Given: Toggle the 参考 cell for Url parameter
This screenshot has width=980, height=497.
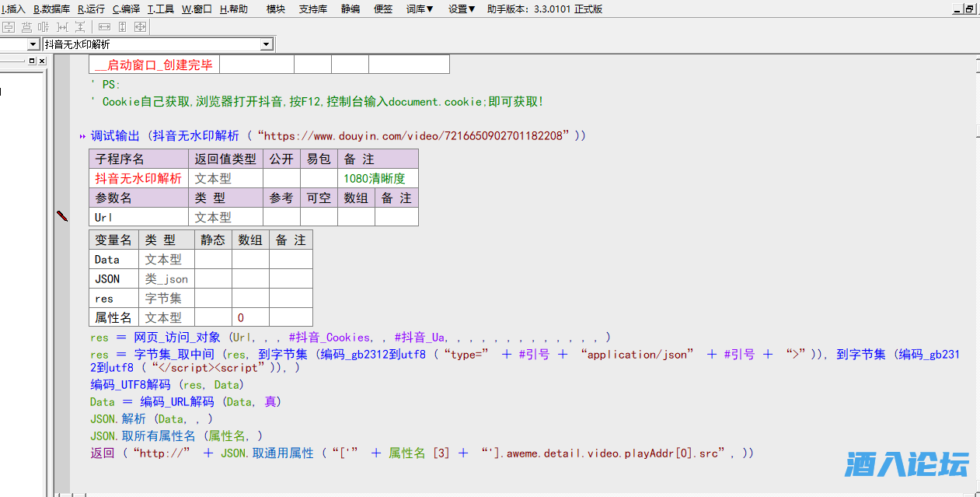Looking at the screenshot, I should click(x=281, y=217).
